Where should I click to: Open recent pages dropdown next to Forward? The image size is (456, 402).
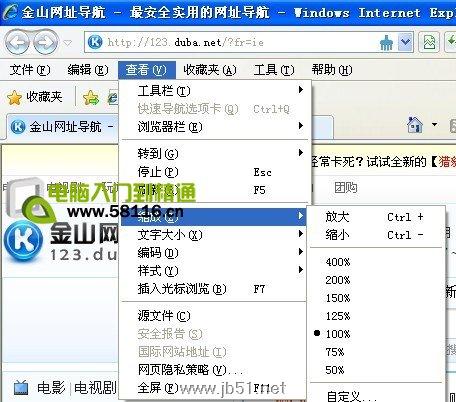68,43
